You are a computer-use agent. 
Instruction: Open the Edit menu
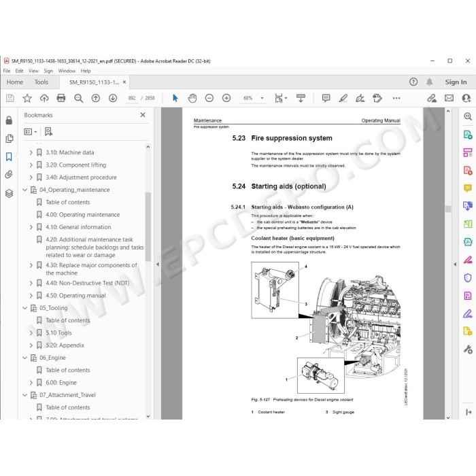coord(20,71)
